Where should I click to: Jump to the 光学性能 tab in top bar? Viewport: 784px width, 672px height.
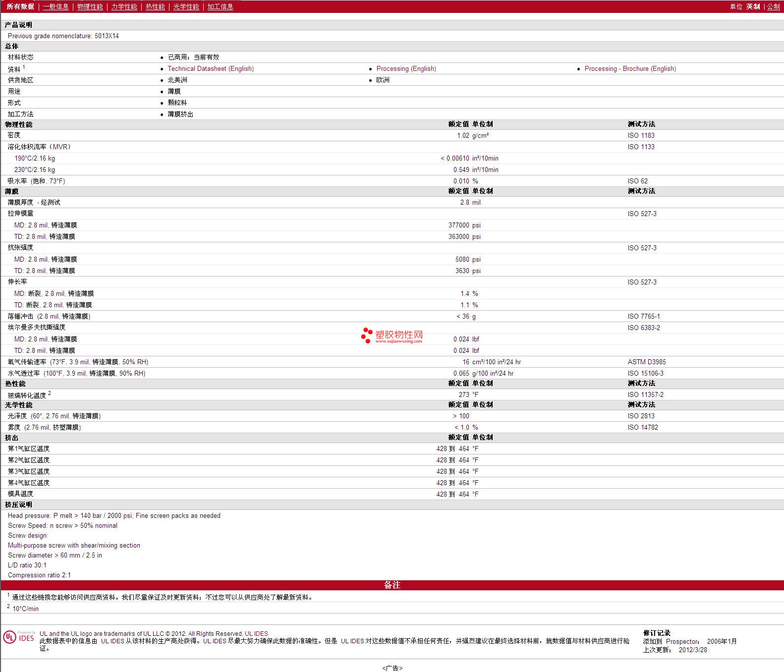point(186,6)
